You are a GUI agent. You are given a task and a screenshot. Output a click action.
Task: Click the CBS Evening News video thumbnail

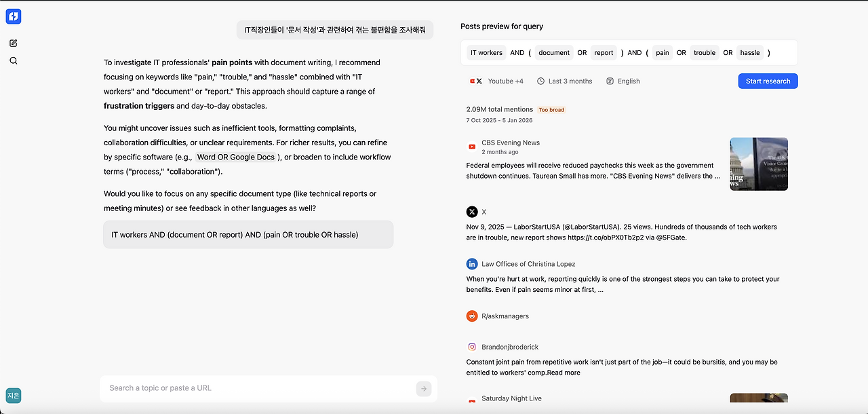point(758,164)
